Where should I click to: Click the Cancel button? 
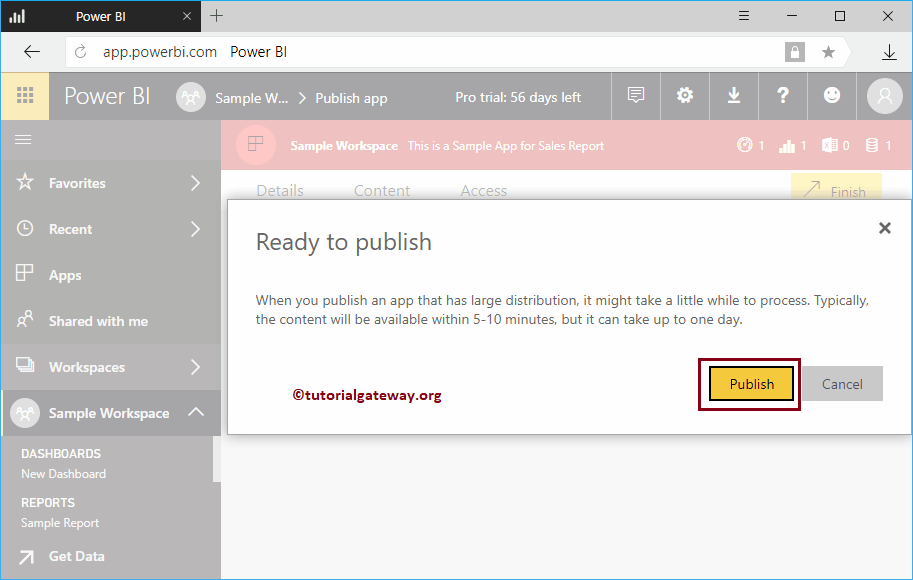(x=842, y=384)
